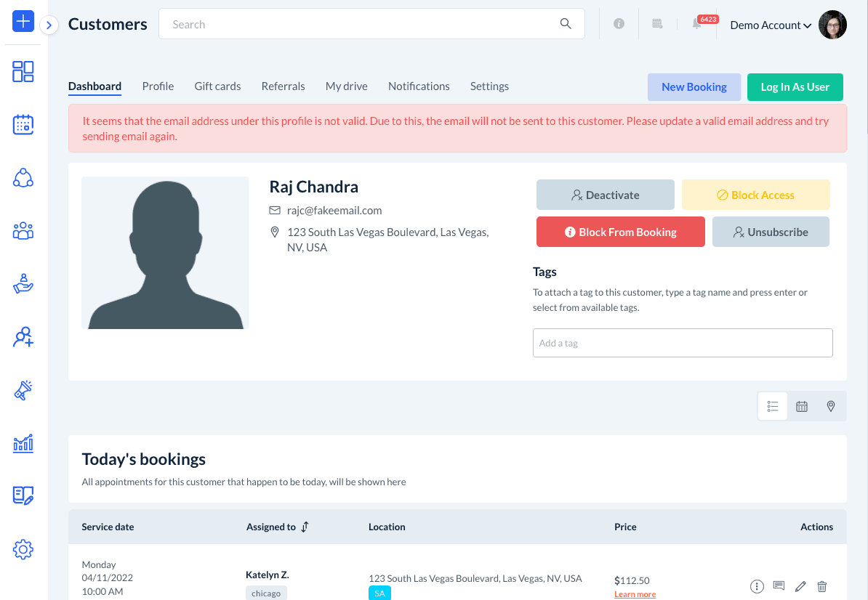Switch to the Notifications tab
The width and height of the screenshot is (868, 600).
(419, 86)
